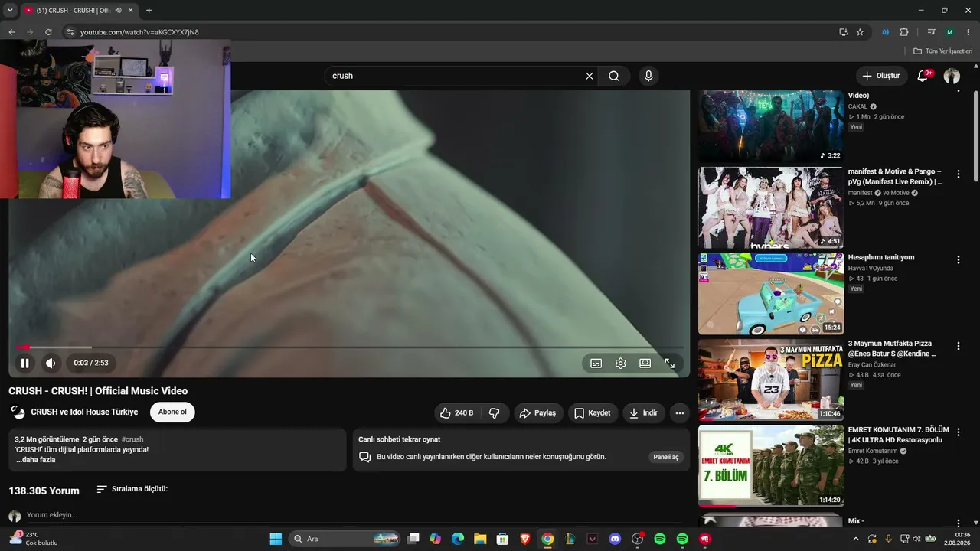Click the CRUSH channel avatar
980x551 pixels.
(x=18, y=412)
